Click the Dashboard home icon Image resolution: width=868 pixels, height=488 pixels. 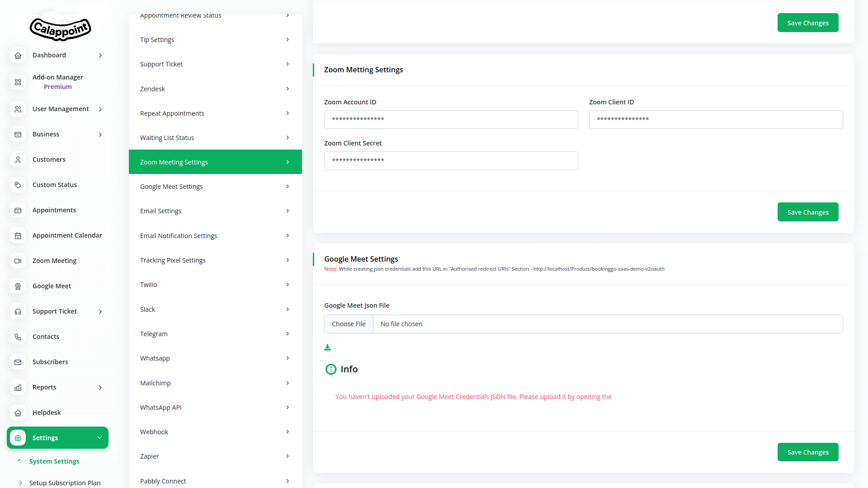[x=18, y=56]
